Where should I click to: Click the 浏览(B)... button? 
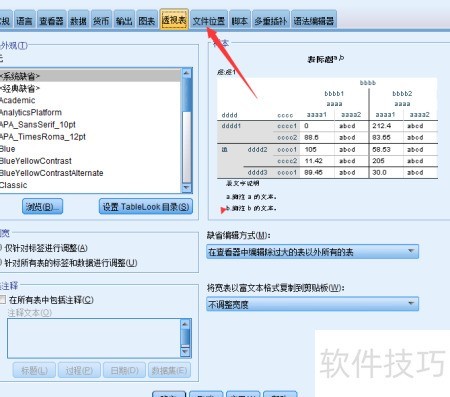coord(42,207)
